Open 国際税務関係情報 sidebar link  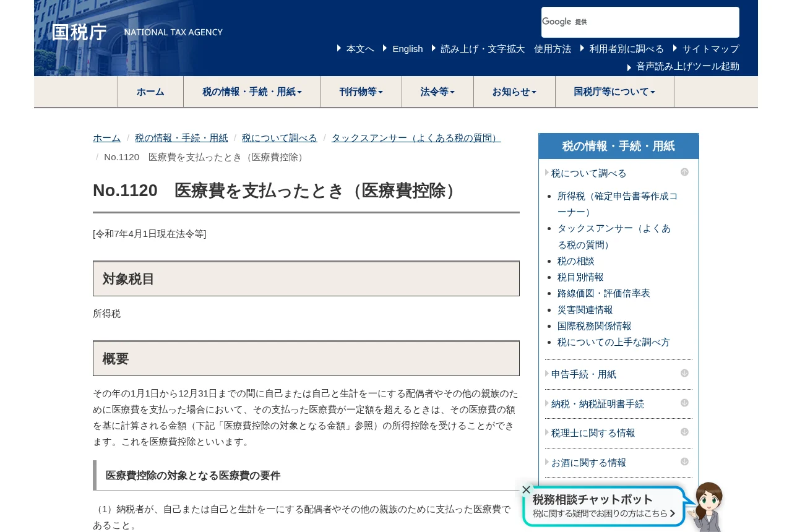(x=595, y=326)
